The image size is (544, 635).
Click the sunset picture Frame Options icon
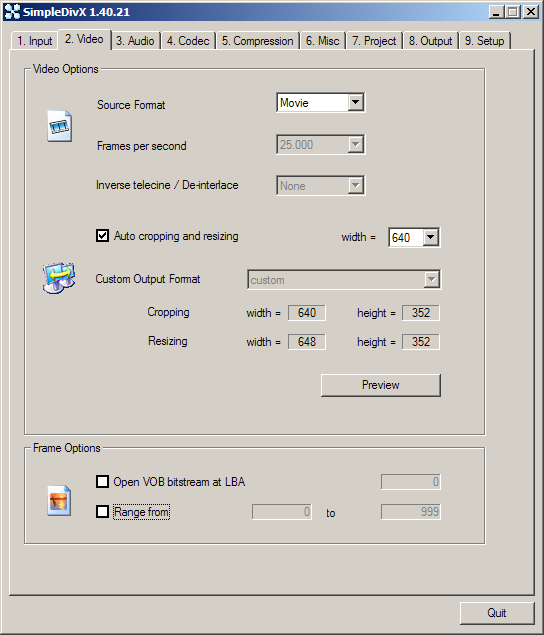(x=59, y=501)
